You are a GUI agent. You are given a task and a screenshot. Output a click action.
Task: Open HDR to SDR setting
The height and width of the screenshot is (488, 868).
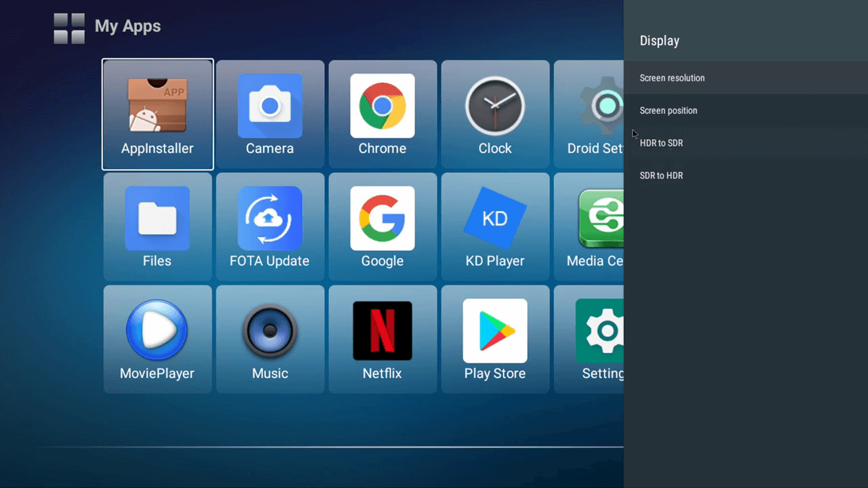click(x=746, y=143)
